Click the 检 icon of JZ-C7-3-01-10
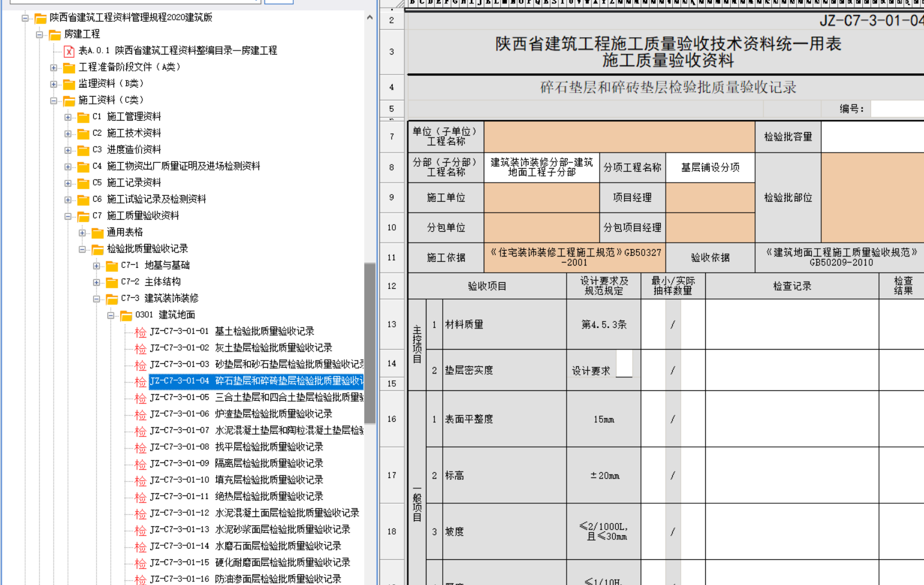Viewport: 924px width, 585px height. 141,481
